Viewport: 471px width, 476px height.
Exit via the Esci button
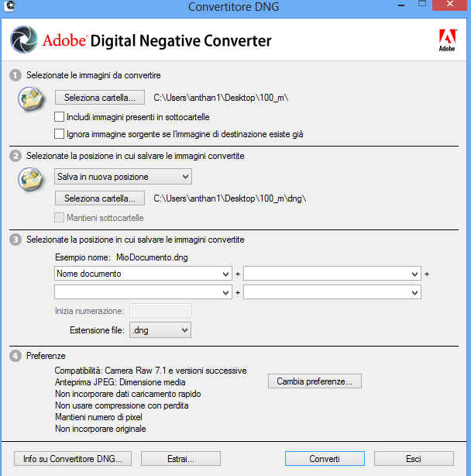(414, 459)
